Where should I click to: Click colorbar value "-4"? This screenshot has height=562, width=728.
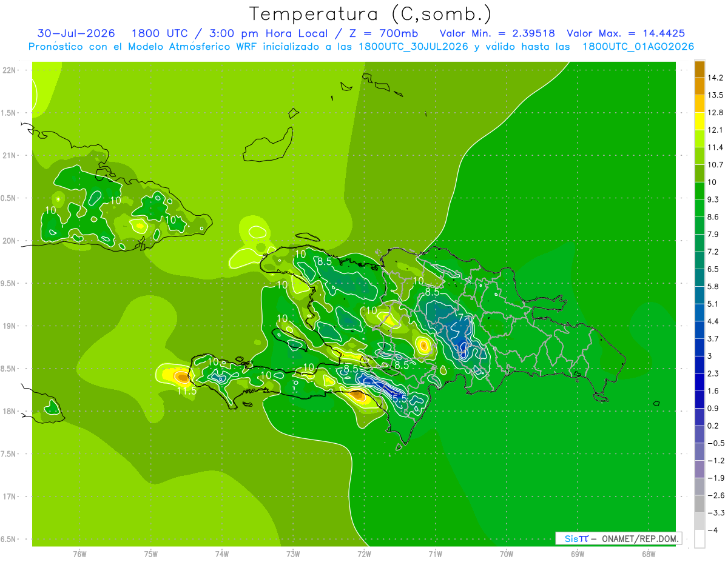712,530
